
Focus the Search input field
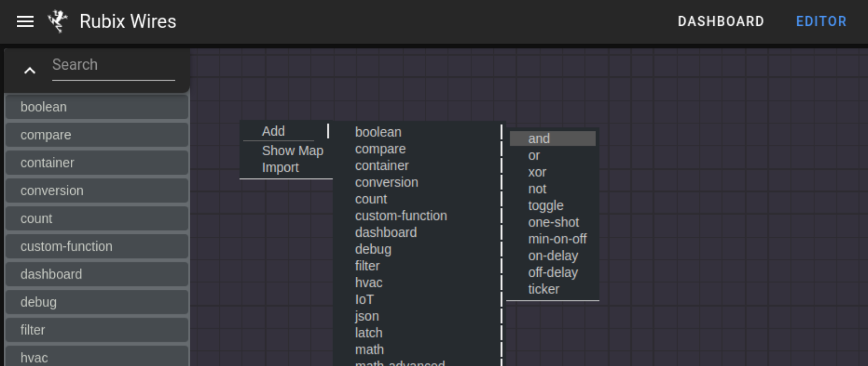point(113,65)
